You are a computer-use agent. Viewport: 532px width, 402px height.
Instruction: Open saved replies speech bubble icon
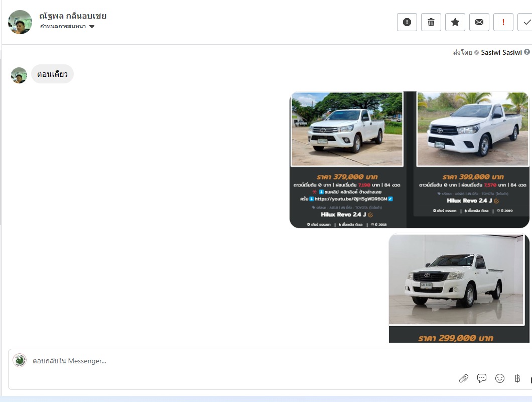point(482,378)
